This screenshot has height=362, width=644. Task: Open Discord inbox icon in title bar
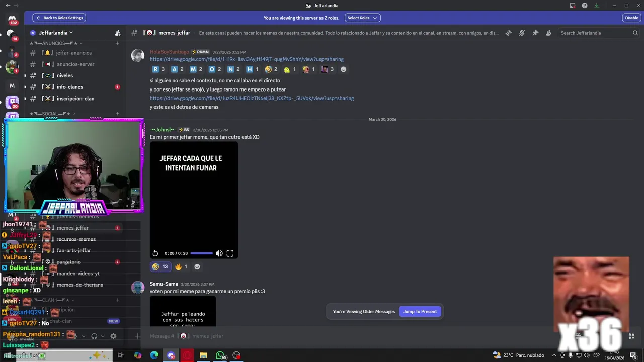point(573,6)
